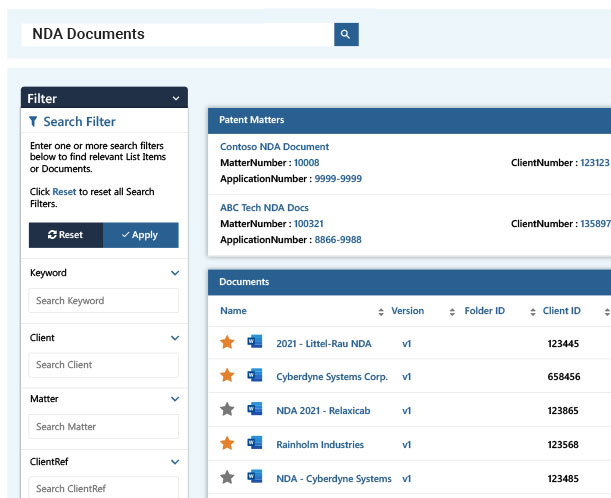Viewport: 611px width, 498px height.
Task: Click v1 version of Littel-Rau NDA
Action: point(406,344)
